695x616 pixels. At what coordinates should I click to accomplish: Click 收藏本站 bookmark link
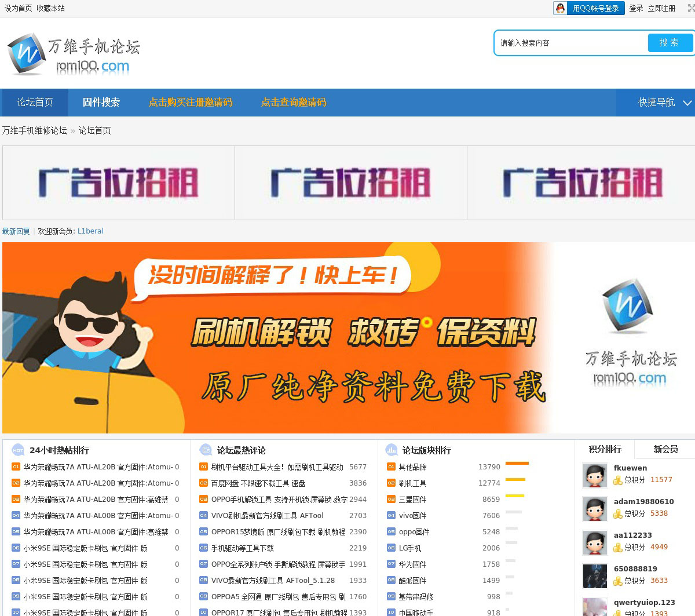(x=50, y=8)
